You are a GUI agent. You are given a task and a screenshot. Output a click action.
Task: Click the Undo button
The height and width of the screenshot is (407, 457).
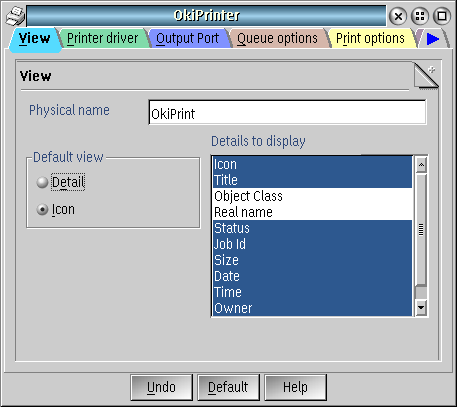162,387
